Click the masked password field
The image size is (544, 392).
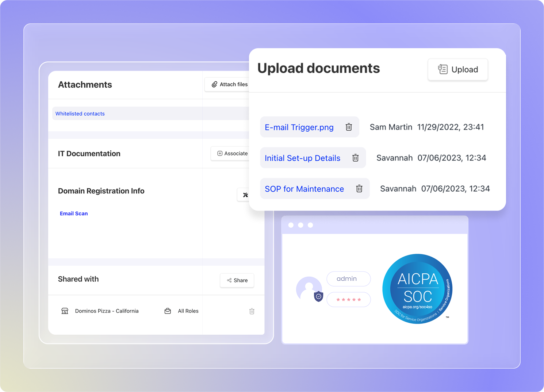pos(348,300)
